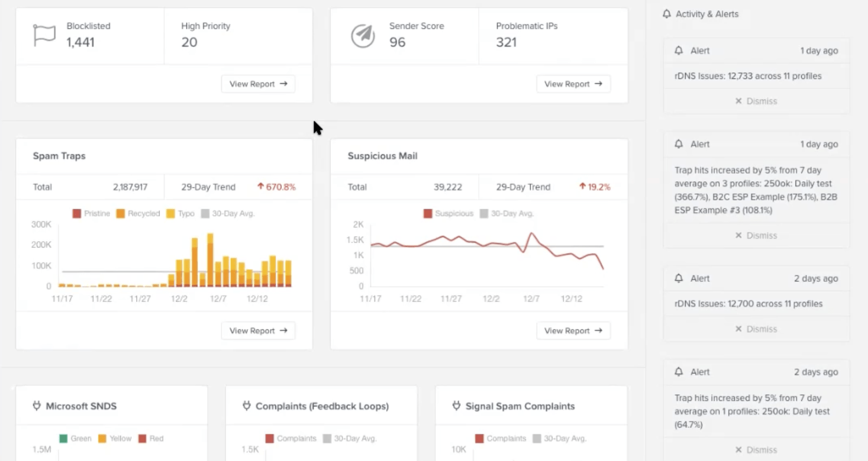Image resolution: width=868 pixels, height=461 pixels.
Task: Click the Signal Spam Complaints title
Action: click(x=520, y=406)
